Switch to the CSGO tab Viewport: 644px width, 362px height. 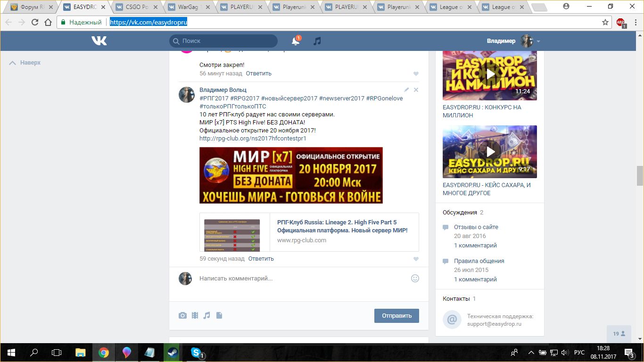point(137,7)
